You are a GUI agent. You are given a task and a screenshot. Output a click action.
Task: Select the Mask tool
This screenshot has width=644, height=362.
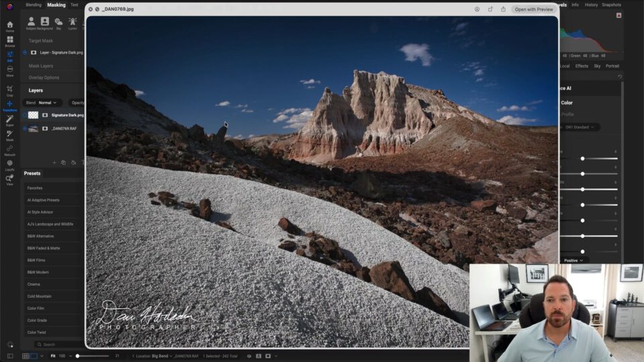pyautogui.click(x=10, y=135)
